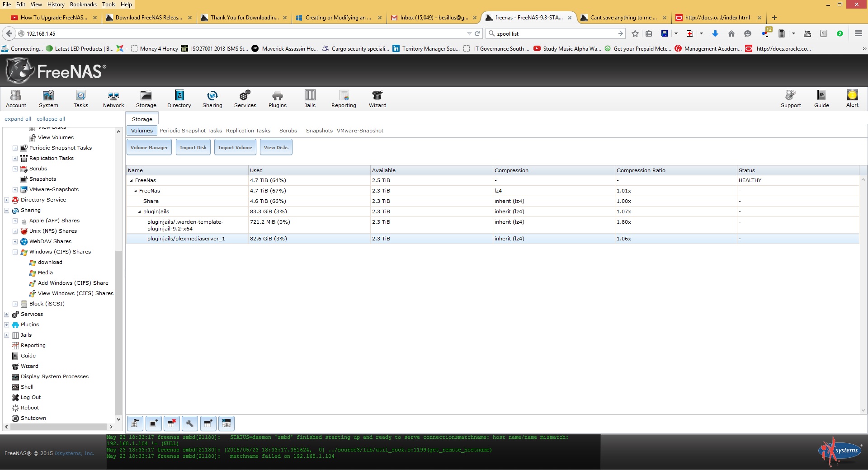Collapse the Sharing tree node
The image size is (868, 470).
[6, 211]
